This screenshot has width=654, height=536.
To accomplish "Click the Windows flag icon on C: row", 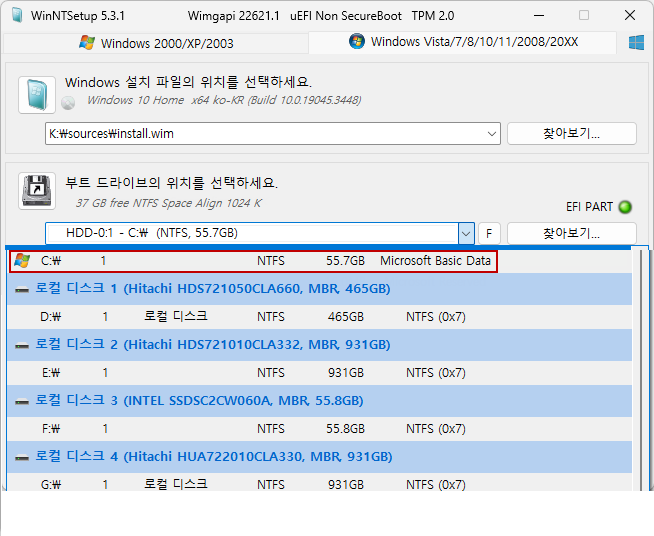I will pos(22,261).
